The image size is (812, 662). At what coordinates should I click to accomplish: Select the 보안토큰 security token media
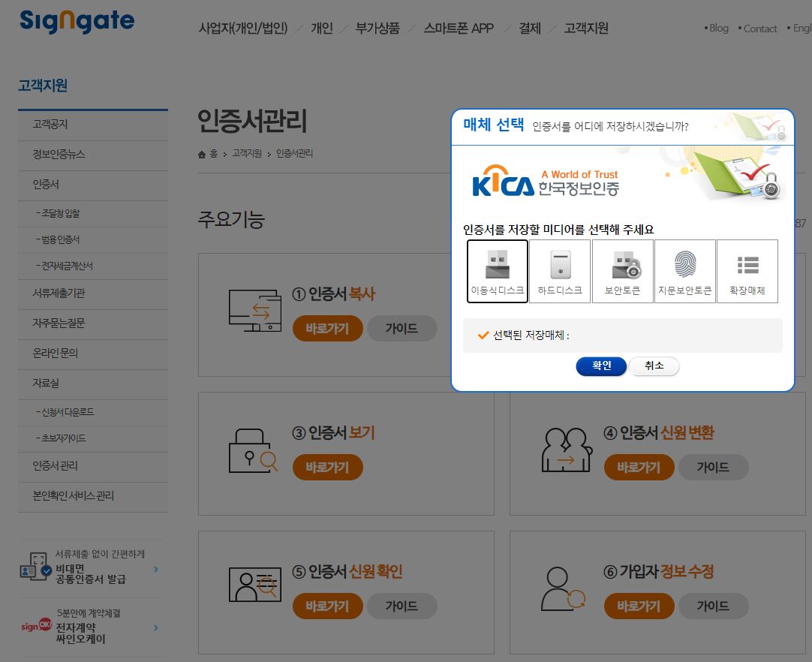622,271
